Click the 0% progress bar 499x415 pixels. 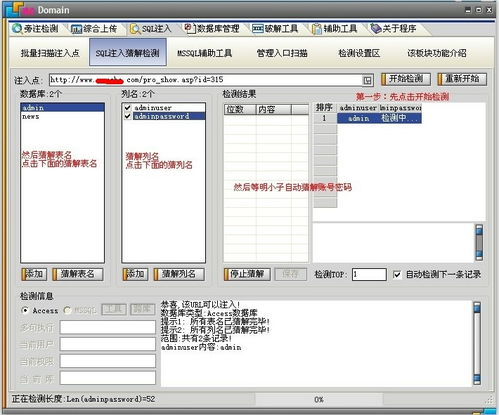(x=319, y=399)
